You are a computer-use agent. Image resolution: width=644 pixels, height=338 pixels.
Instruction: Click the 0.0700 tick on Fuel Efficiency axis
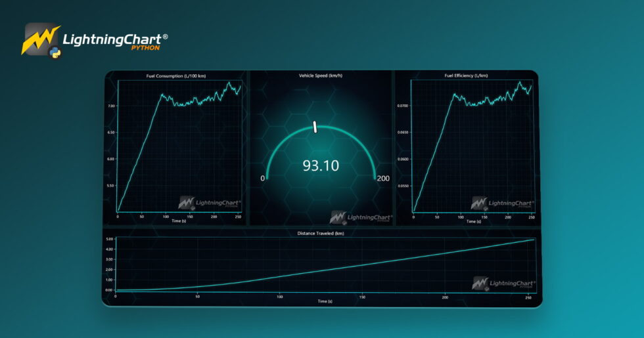[x=402, y=106]
